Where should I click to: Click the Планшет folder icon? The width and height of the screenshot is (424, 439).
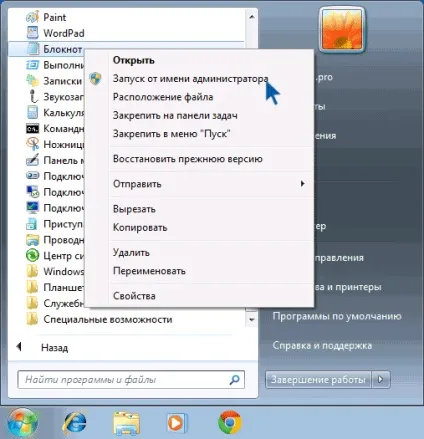[x=32, y=287]
